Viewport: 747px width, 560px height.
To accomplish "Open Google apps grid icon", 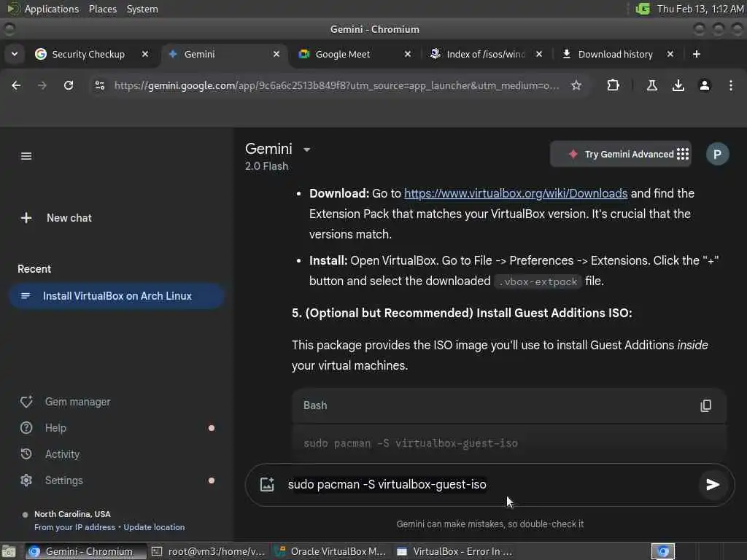I will click(683, 154).
